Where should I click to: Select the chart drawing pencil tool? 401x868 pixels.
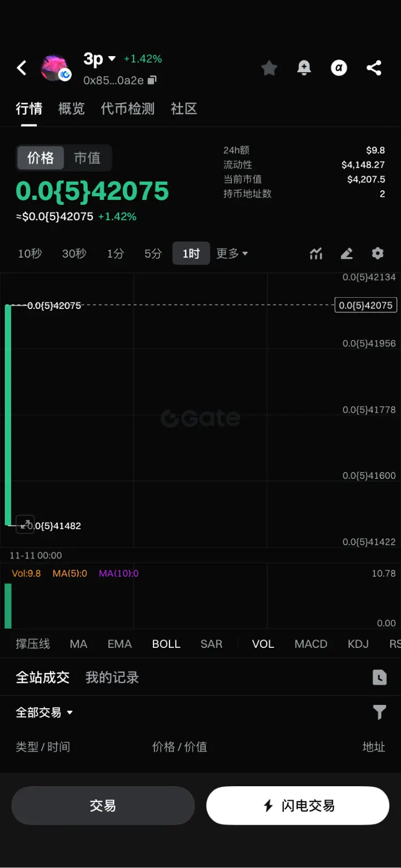coord(347,253)
